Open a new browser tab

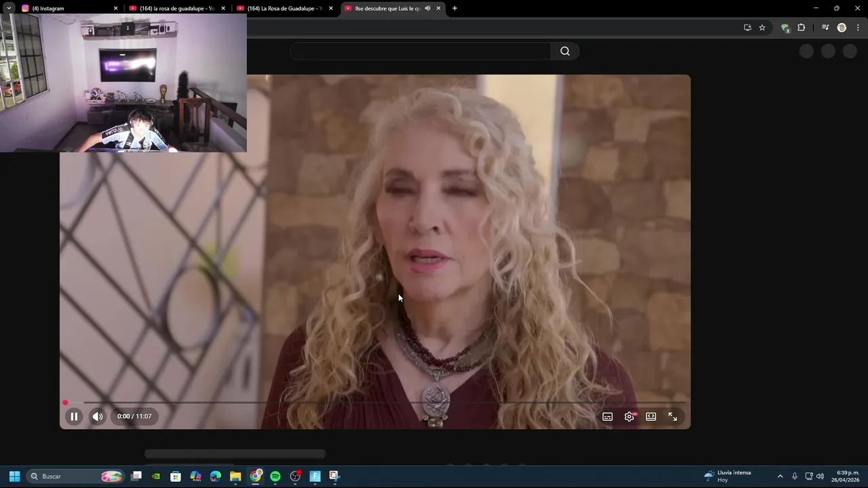(x=454, y=8)
